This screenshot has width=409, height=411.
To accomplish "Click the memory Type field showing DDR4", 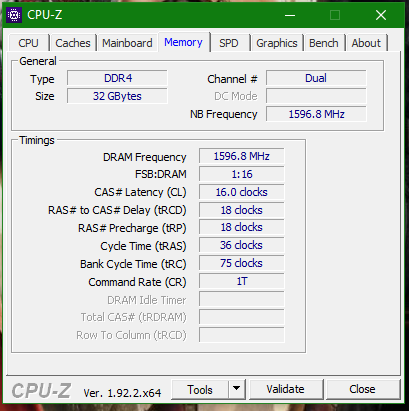I will pos(117,78).
